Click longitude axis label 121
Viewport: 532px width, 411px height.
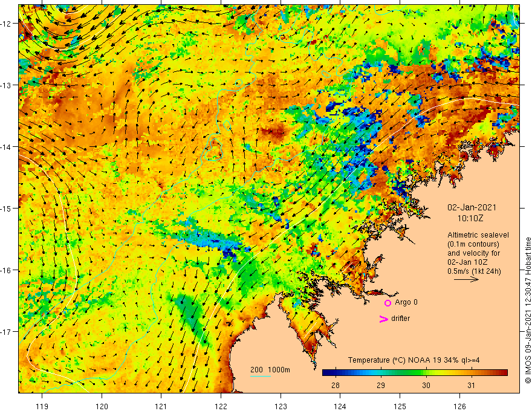pos(161,406)
